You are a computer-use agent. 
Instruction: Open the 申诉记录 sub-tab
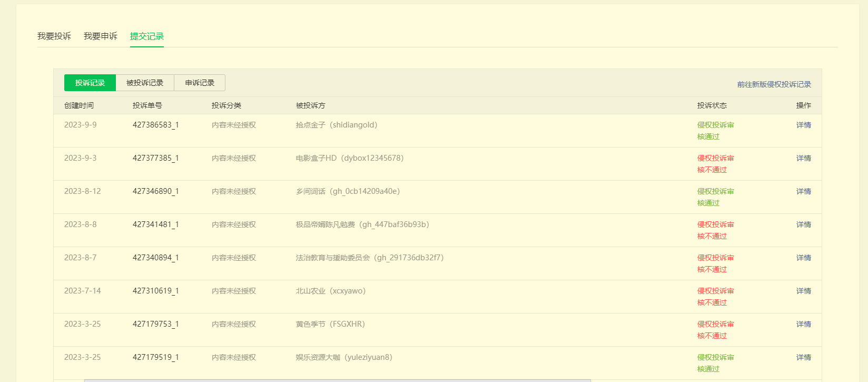click(200, 83)
